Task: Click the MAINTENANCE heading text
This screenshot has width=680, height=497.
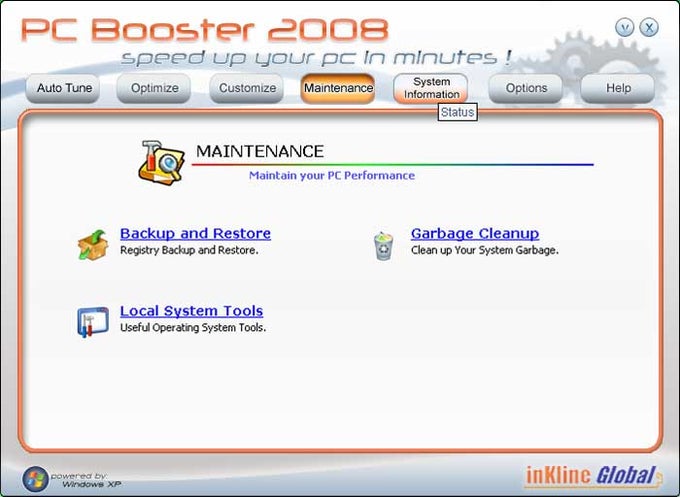Action: pos(260,151)
